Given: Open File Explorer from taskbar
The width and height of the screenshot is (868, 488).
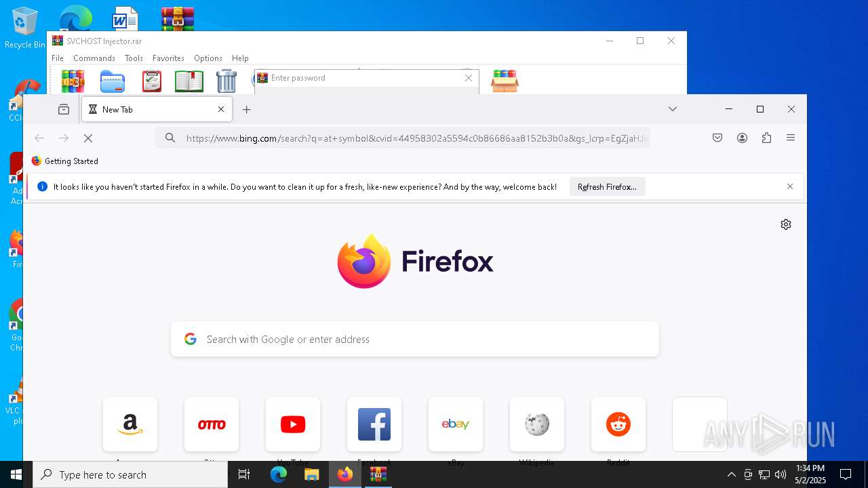Looking at the screenshot, I should click(x=312, y=474).
